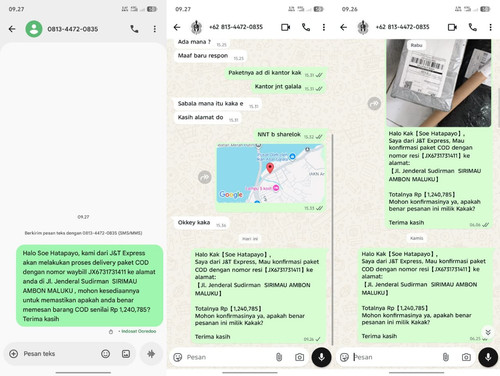The height and width of the screenshot is (376, 500).
Task: Start video call in middle WhatsApp chat
Action: 286,27
